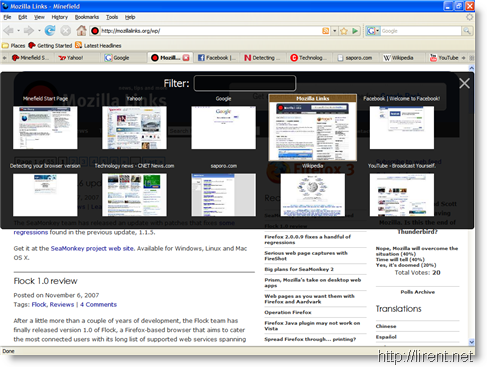Switch to the Wikipedia tab
Screen dimensions: 487x367
click(x=398, y=58)
